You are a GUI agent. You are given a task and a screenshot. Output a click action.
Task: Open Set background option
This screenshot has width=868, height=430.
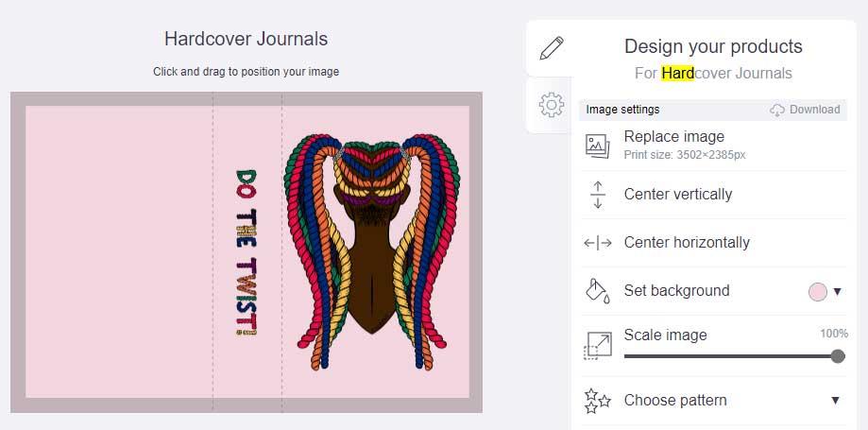click(x=676, y=291)
